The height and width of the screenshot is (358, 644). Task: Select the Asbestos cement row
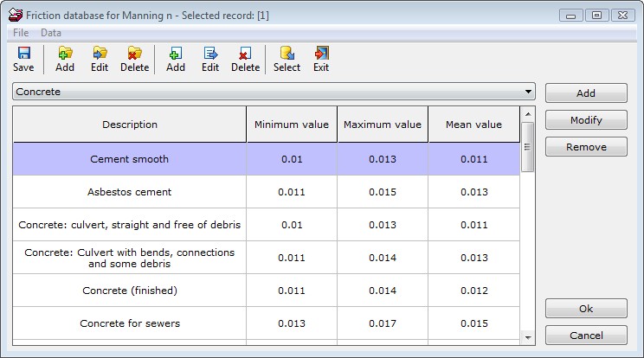130,192
